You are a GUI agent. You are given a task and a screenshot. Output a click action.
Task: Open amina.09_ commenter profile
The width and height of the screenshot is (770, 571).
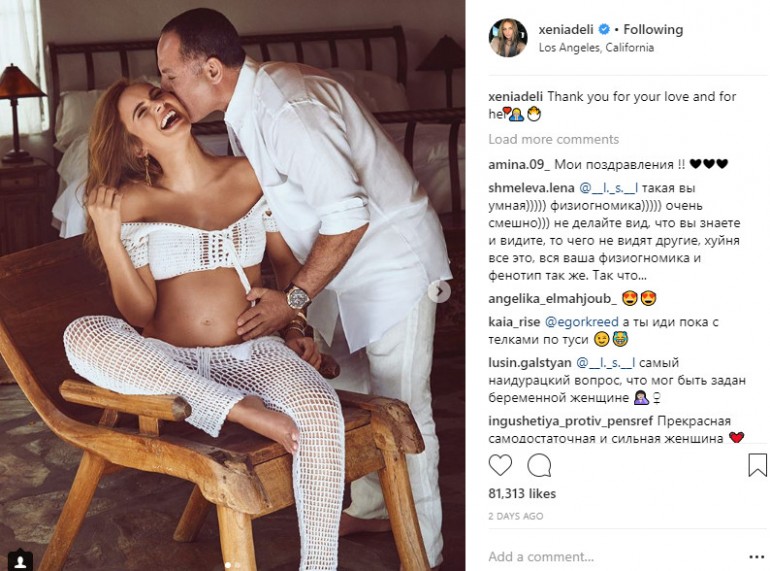click(519, 164)
